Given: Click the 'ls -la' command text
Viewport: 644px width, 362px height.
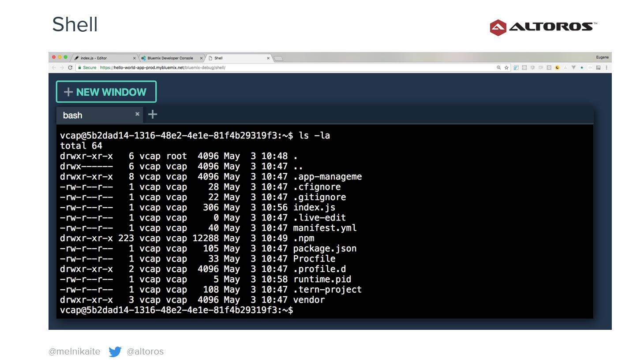Looking at the screenshot, I should (315, 135).
